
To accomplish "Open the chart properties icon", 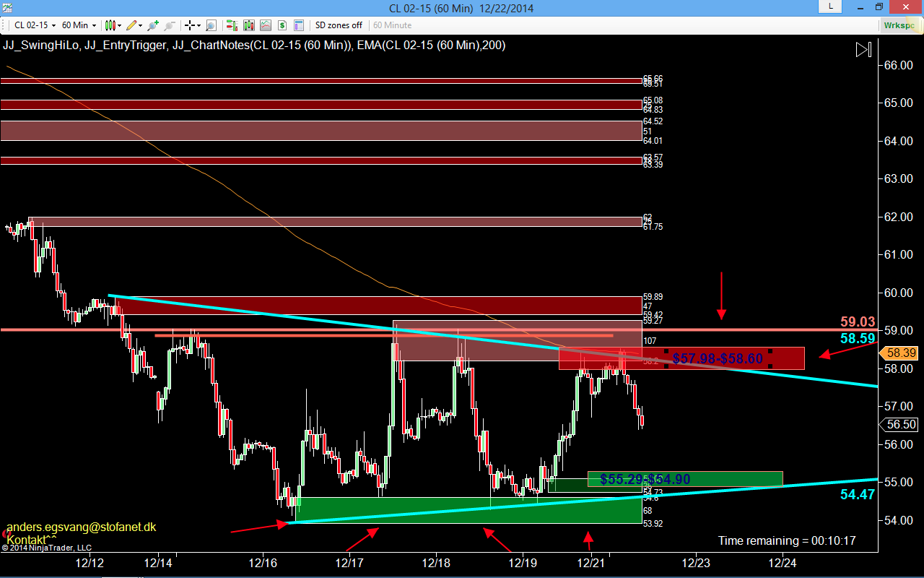I will coord(299,25).
